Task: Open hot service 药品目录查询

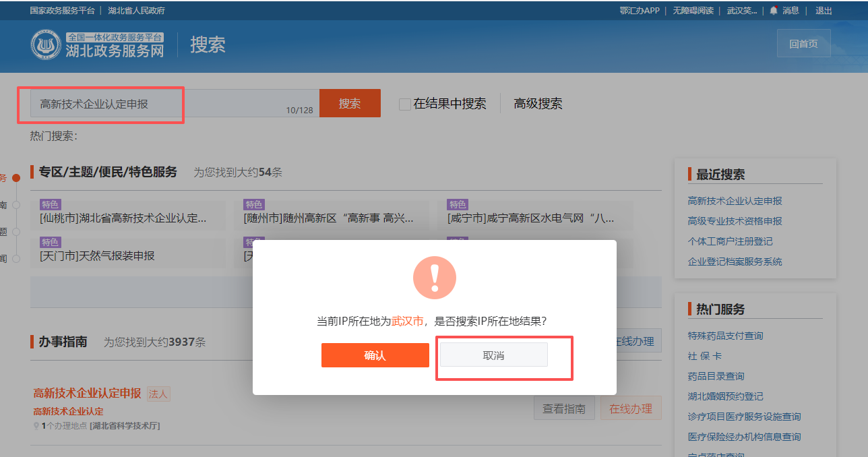Action: pyautogui.click(x=716, y=376)
